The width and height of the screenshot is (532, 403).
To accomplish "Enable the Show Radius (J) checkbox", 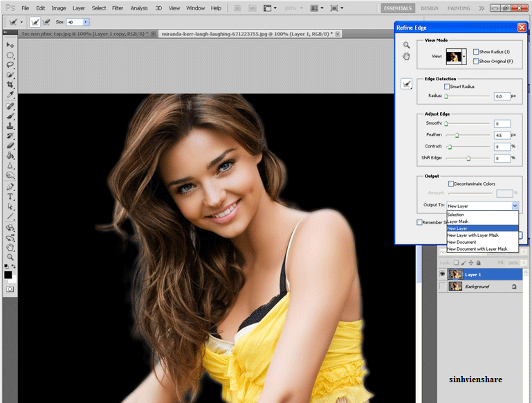I will [476, 52].
